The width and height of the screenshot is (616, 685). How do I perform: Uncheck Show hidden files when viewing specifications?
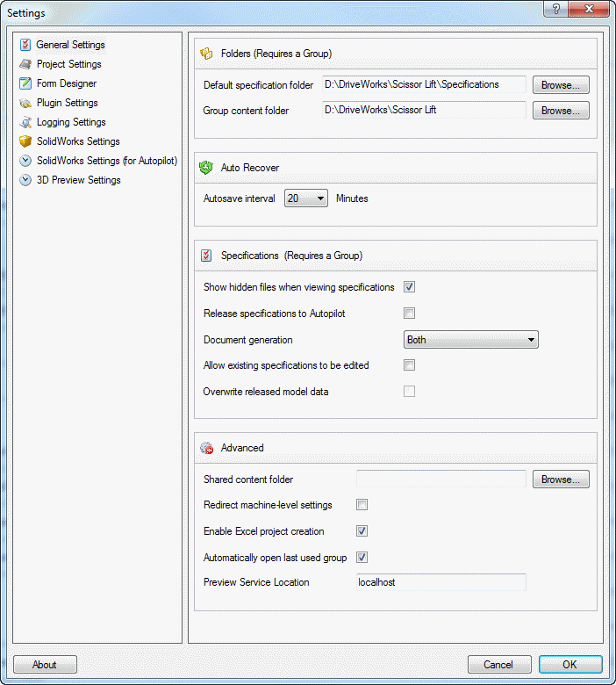[409, 287]
